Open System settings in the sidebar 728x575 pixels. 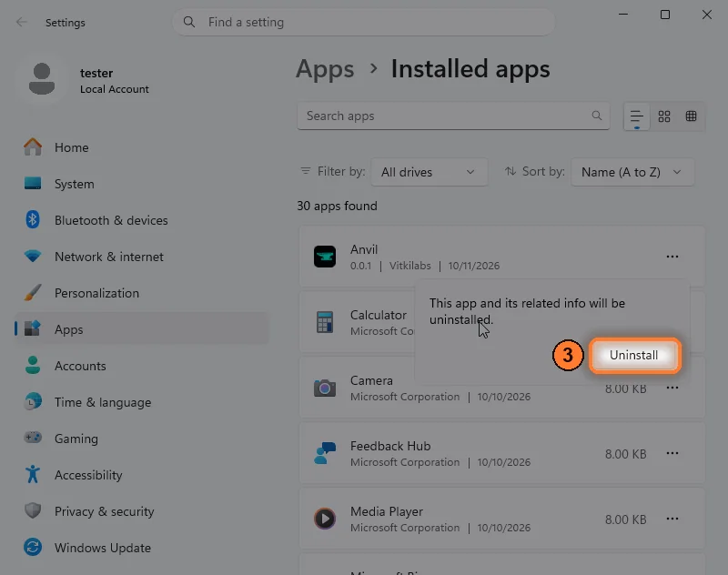pyautogui.click(x=142, y=184)
